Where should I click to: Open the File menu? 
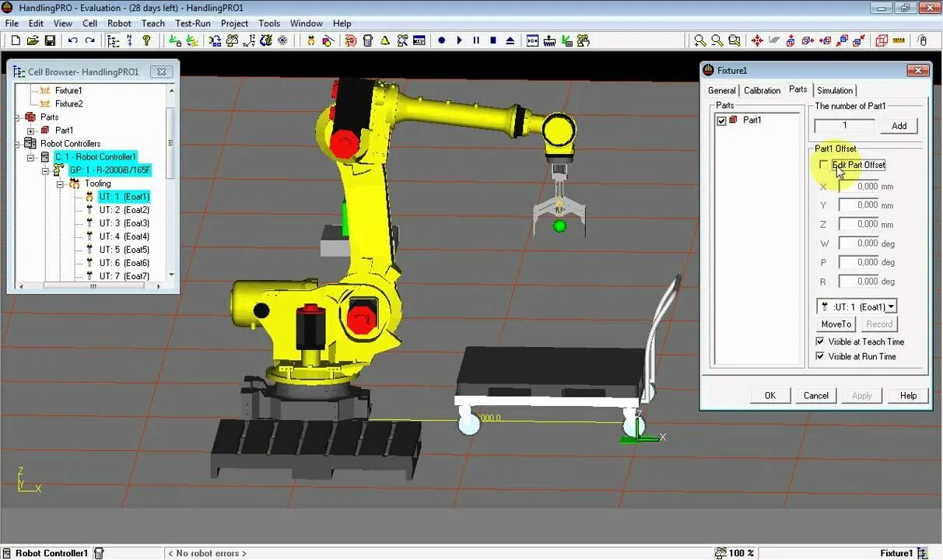click(12, 23)
